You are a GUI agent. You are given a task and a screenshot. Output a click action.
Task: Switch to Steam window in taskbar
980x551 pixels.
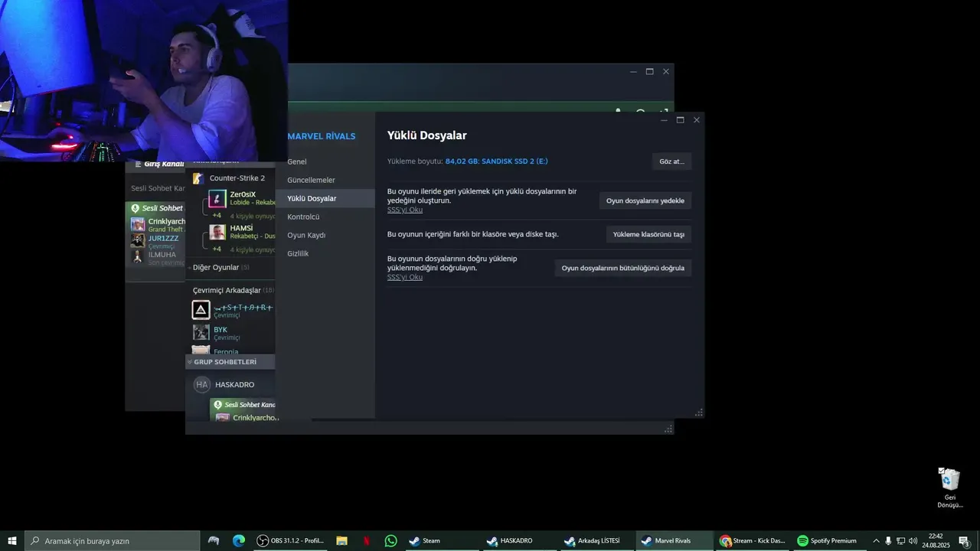(x=441, y=540)
